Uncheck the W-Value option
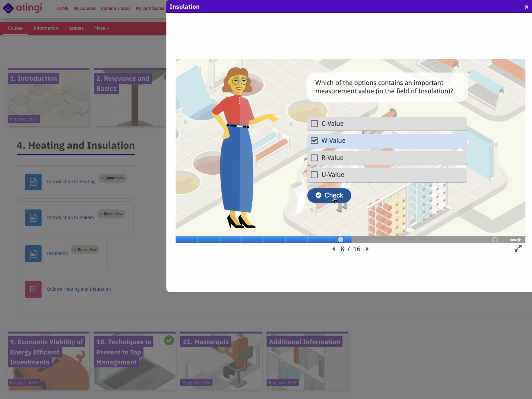 point(314,140)
